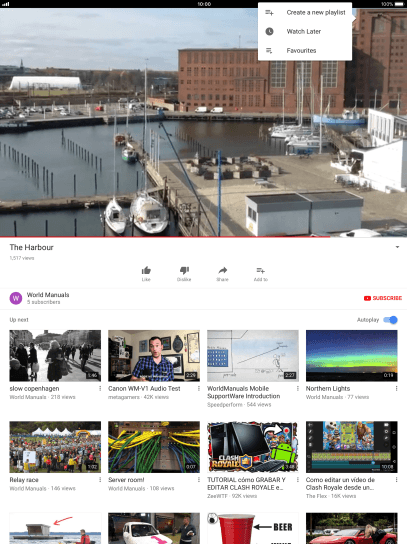
Task: Select Watch Later from the popup menu
Action: pos(305,32)
